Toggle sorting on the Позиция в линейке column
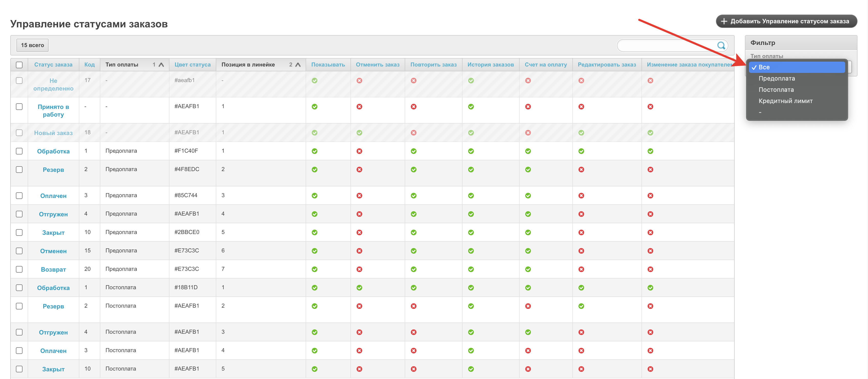Image resolution: width=868 pixels, height=379 pixels. (x=297, y=65)
